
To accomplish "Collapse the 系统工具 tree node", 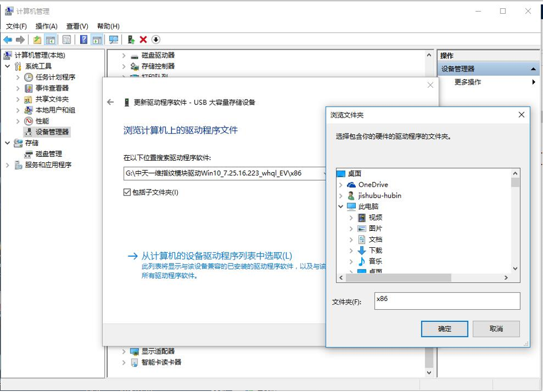I will point(8,66).
